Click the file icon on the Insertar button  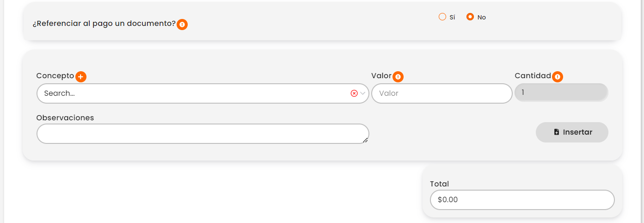tap(557, 132)
